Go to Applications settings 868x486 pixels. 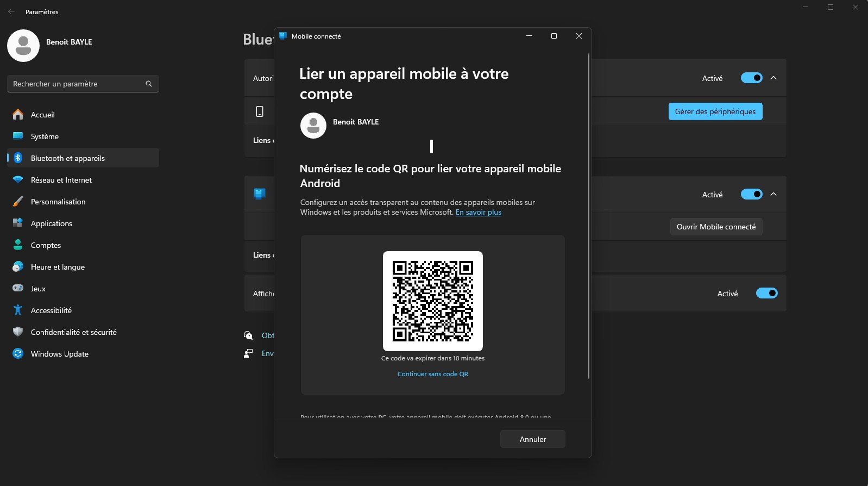[83, 223]
